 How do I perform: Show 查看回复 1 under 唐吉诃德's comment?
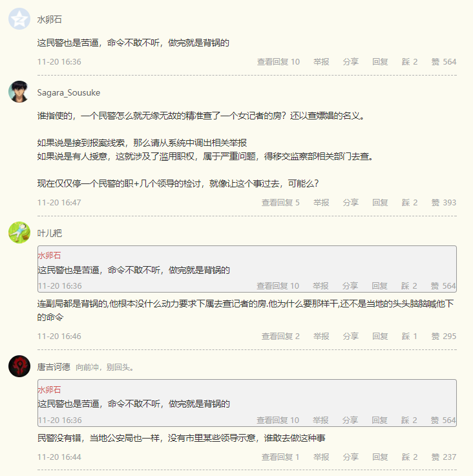[x=280, y=457]
